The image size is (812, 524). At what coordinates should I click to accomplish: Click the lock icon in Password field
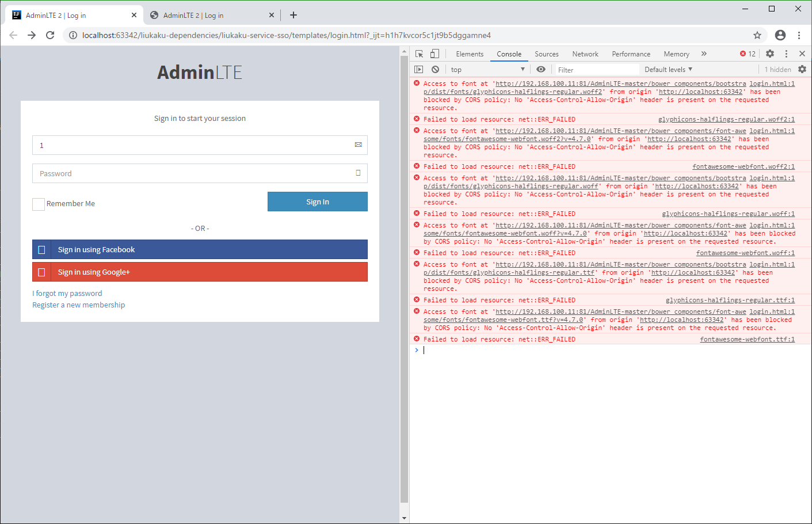point(358,173)
